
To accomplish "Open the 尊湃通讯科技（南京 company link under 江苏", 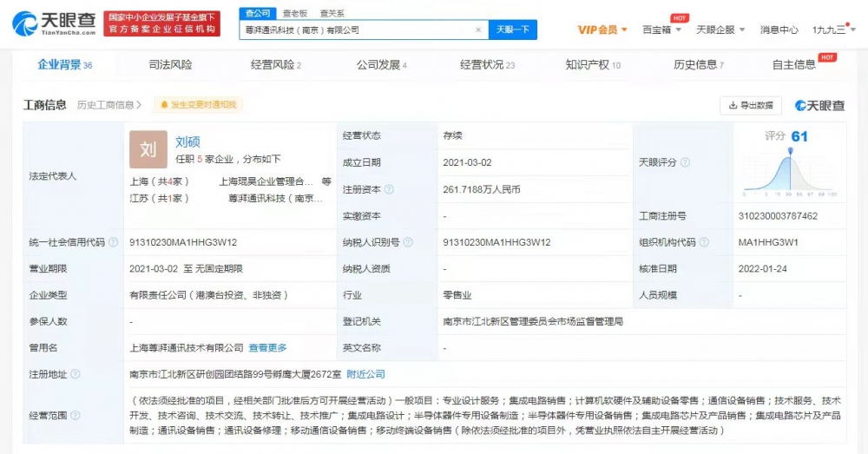I will (x=275, y=198).
